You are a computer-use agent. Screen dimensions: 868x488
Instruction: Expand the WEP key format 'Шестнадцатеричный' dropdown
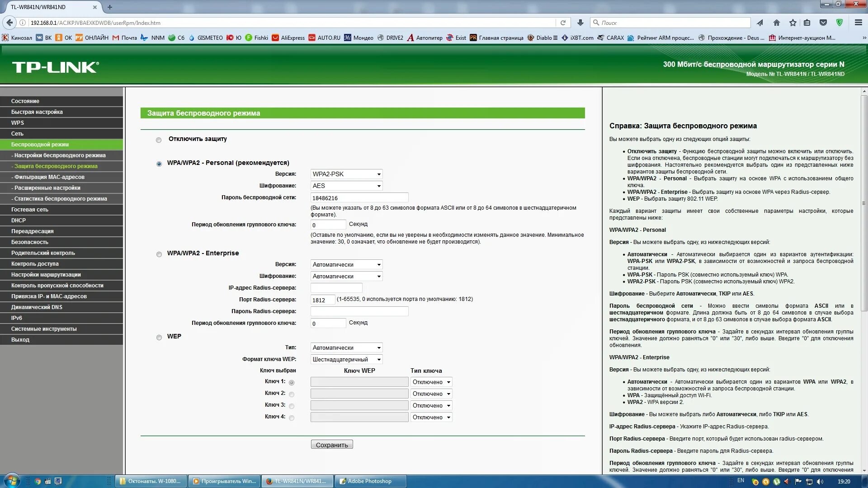[x=346, y=359]
